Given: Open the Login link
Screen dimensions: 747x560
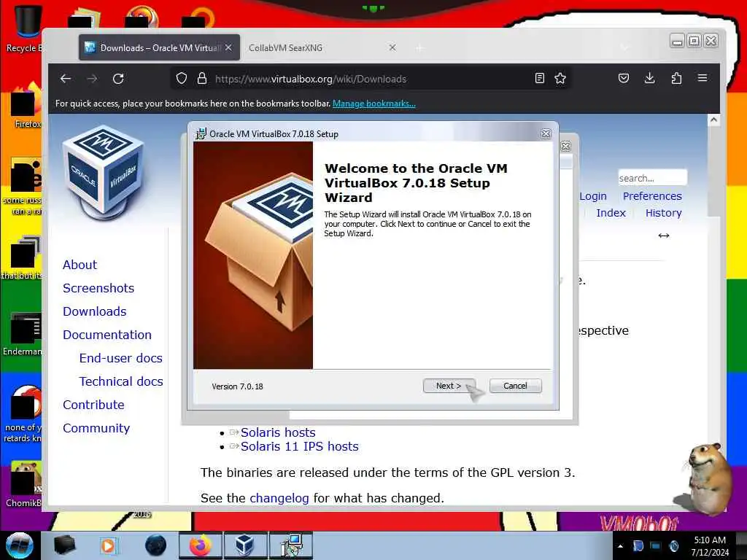Looking at the screenshot, I should tap(592, 196).
